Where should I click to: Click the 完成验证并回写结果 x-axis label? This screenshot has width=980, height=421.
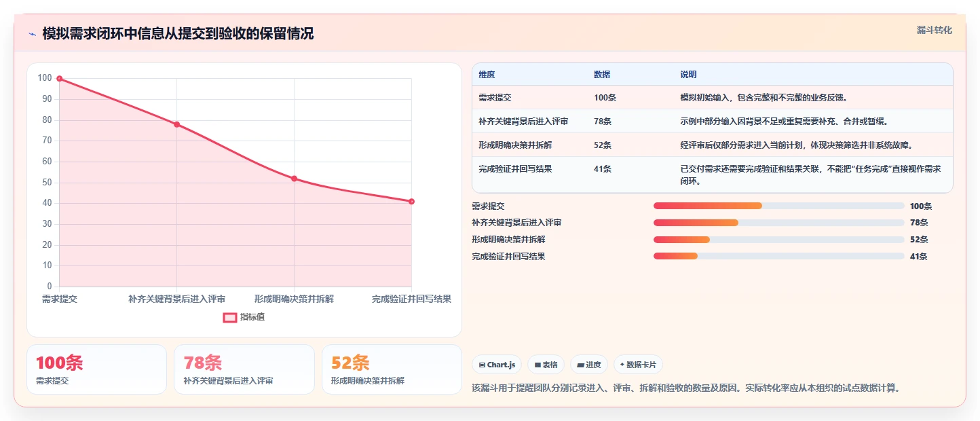point(411,299)
